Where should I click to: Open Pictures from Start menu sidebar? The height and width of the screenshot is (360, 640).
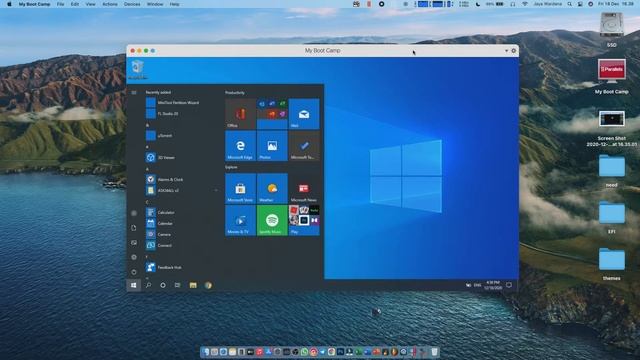point(133,242)
